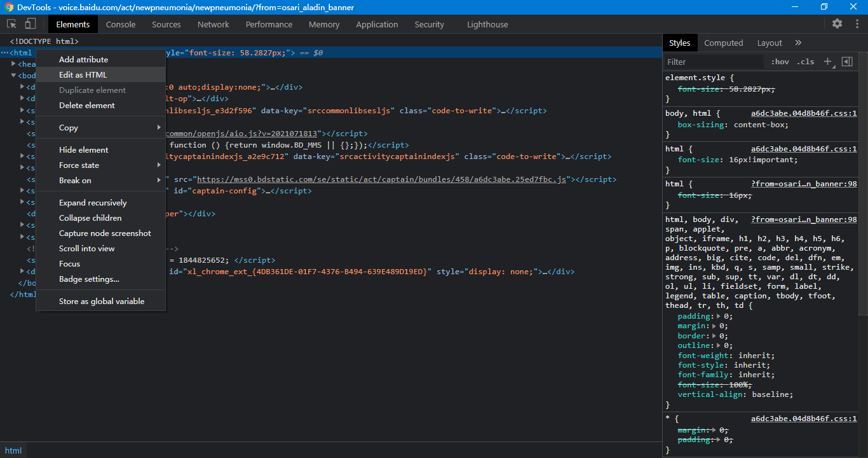This screenshot has height=458, width=868.
Task: Select the Focus menu entry
Action: point(100,263)
